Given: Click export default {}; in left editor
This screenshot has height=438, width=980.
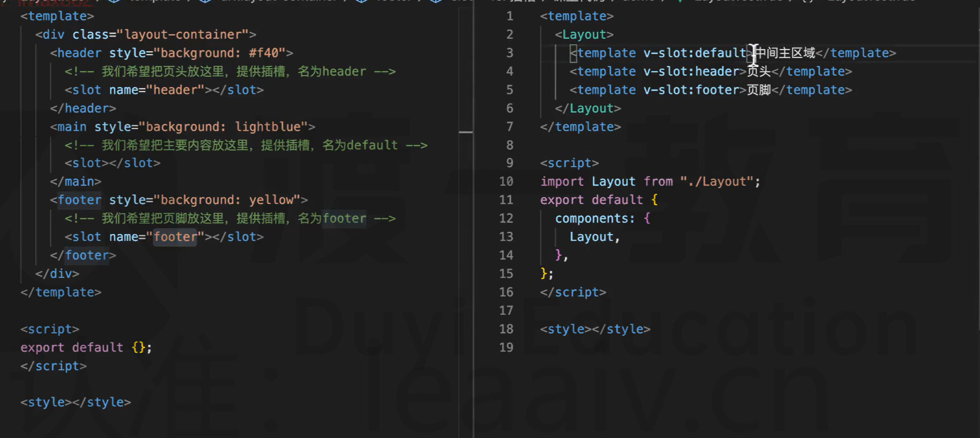Looking at the screenshot, I should pos(86,347).
